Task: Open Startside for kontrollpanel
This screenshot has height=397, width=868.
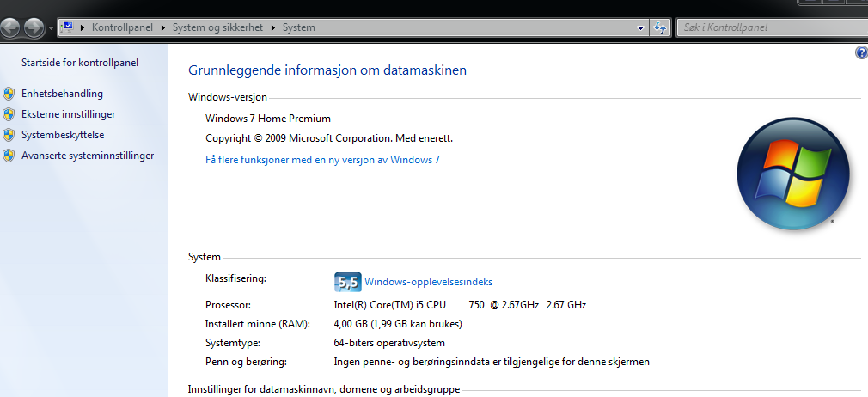Action: 80,63
